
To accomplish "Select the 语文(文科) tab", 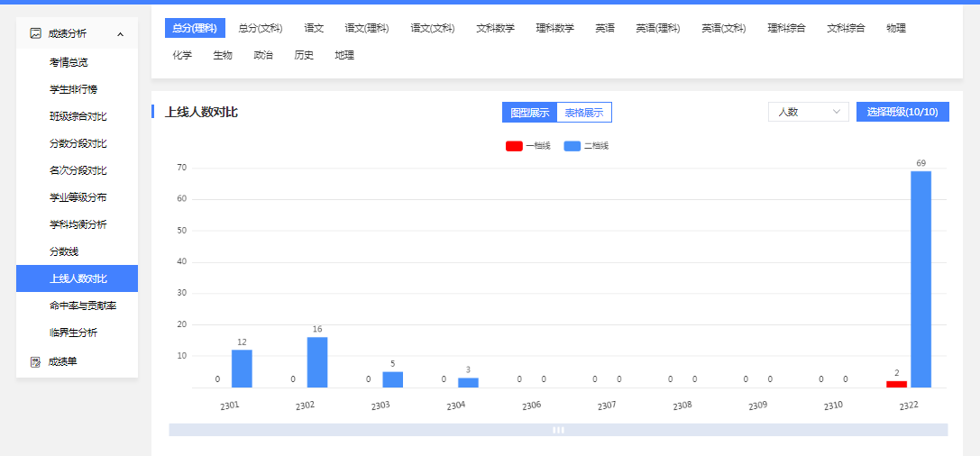I will (x=433, y=28).
